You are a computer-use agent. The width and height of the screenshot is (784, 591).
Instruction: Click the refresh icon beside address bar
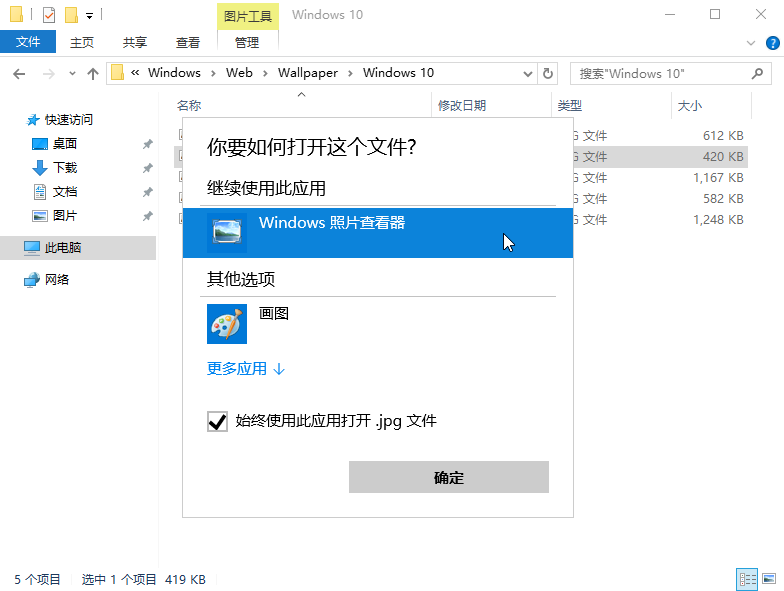[x=547, y=73]
